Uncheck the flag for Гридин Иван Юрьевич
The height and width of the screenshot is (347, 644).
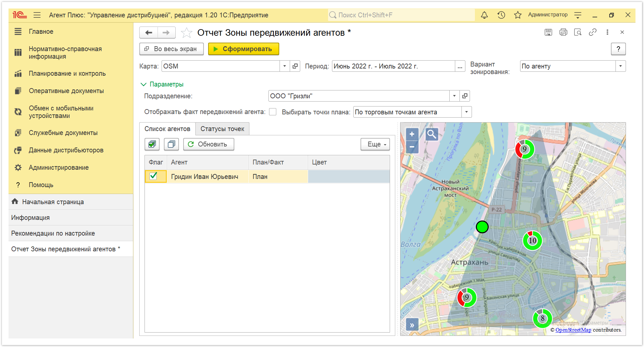click(x=153, y=176)
